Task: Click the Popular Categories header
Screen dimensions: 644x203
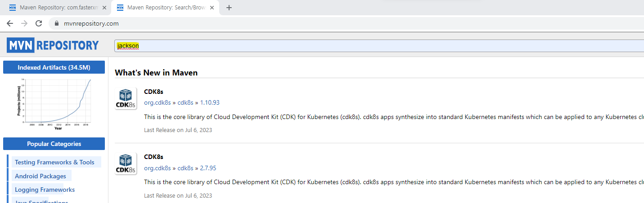Action: pos(54,144)
